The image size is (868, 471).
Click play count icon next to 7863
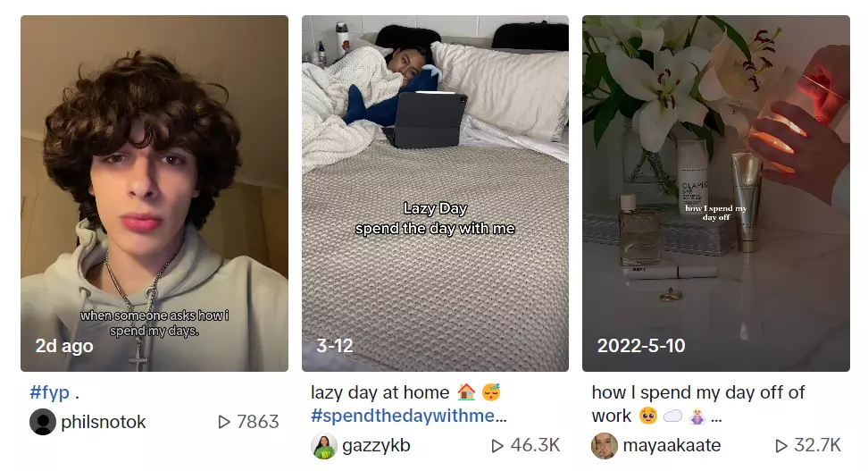coord(224,422)
